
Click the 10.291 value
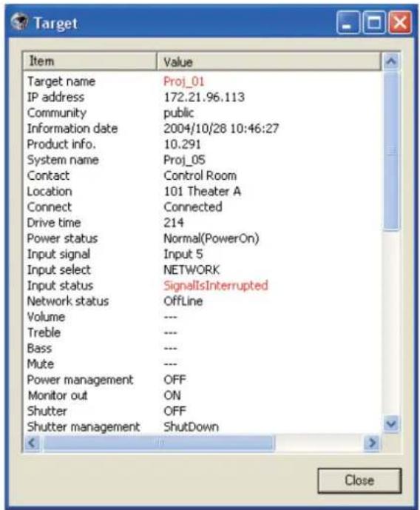point(182,144)
